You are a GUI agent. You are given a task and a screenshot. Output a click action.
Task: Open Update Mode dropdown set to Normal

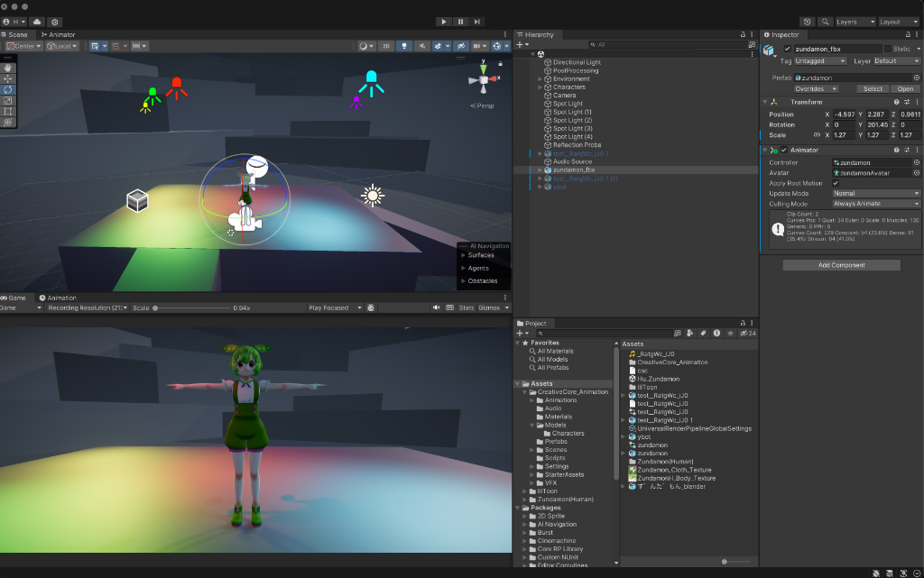876,194
